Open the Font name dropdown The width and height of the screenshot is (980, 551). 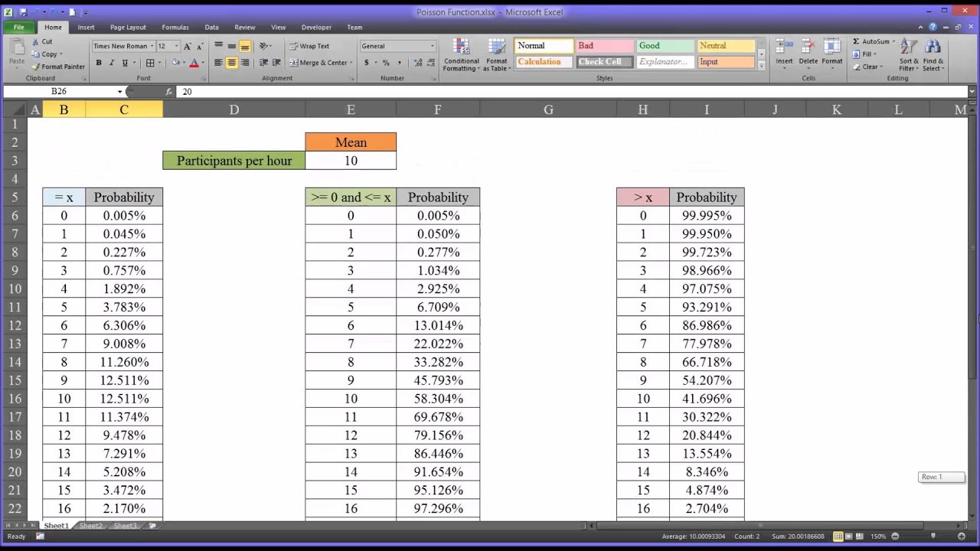pyautogui.click(x=153, y=46)
